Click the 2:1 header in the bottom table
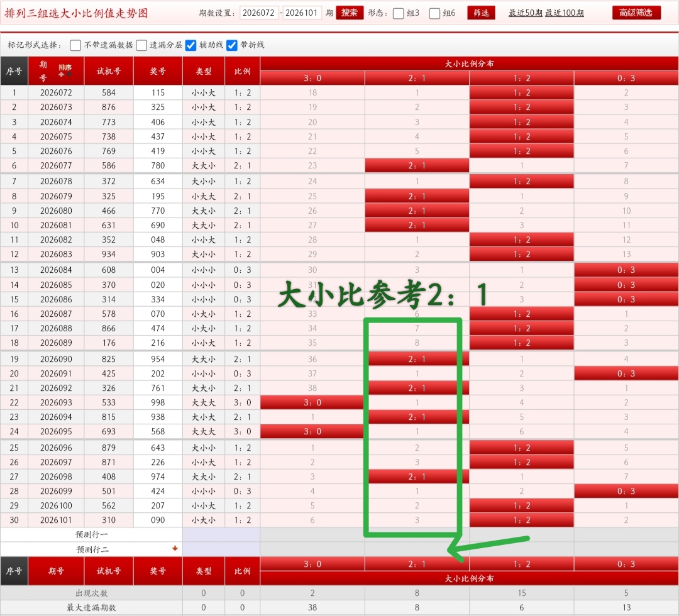 [x=416, y=563]
